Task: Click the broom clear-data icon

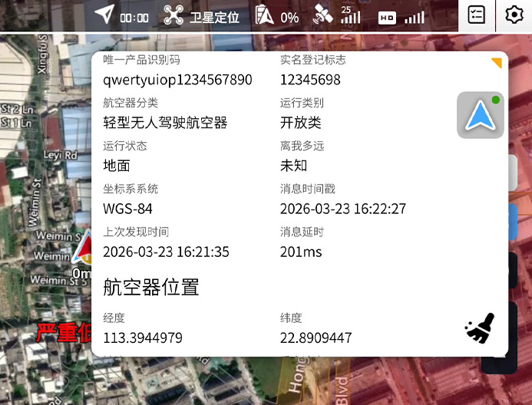Action: coord(480,328)
